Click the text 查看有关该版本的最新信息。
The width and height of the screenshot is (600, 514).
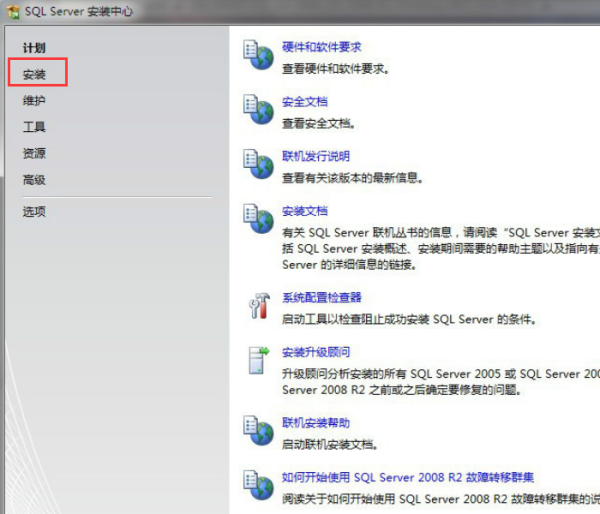pyautogui.click(x=352, y=178)
